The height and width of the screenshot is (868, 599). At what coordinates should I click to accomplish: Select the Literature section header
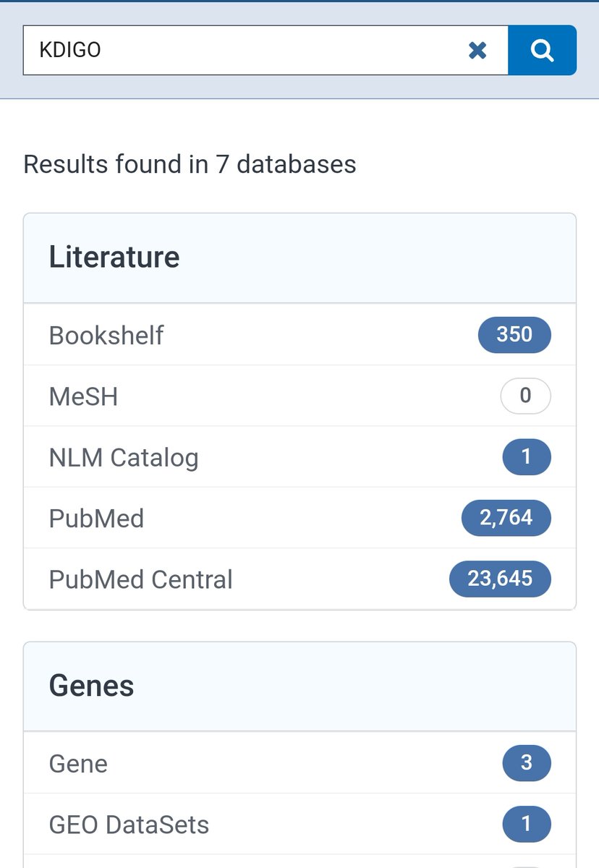(x=114, y=258)
